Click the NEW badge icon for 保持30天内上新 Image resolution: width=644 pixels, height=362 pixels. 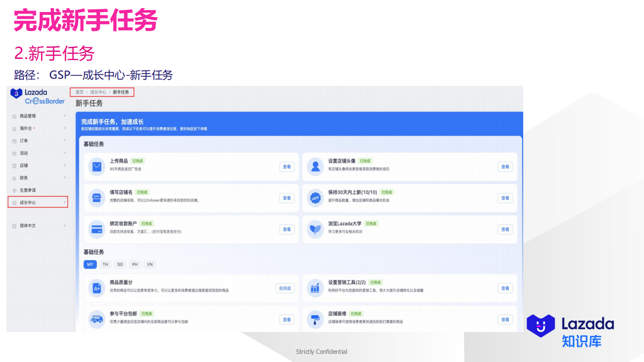click(x=315, y=198)
